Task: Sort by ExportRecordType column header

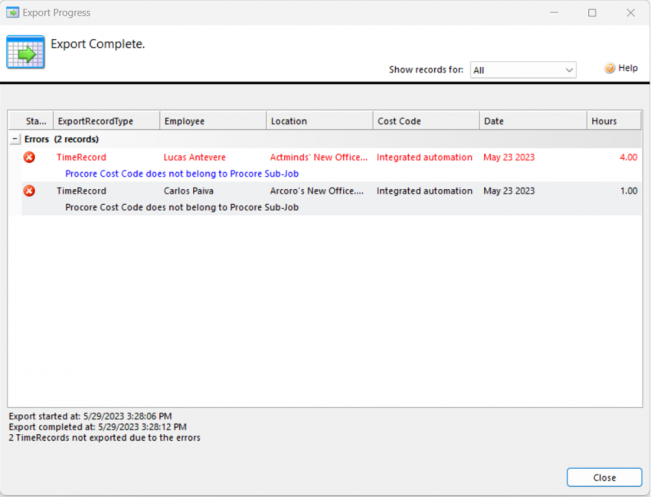Action: [106, 121]
